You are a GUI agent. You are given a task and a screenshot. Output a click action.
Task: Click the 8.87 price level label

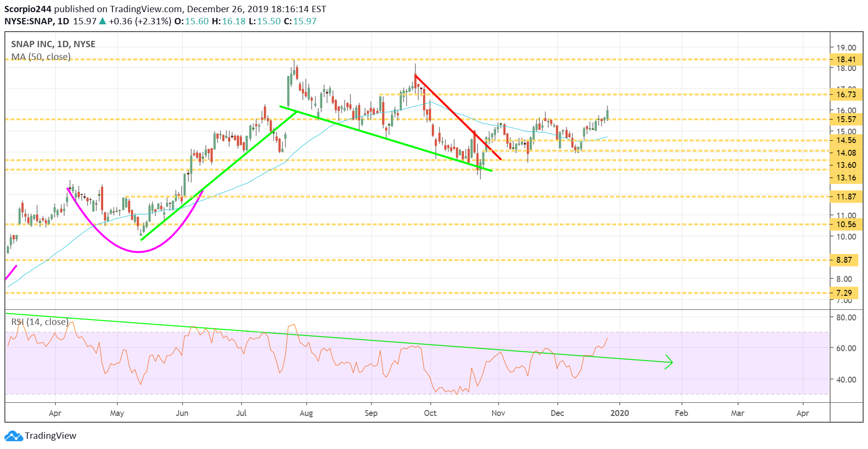(844, 260)
